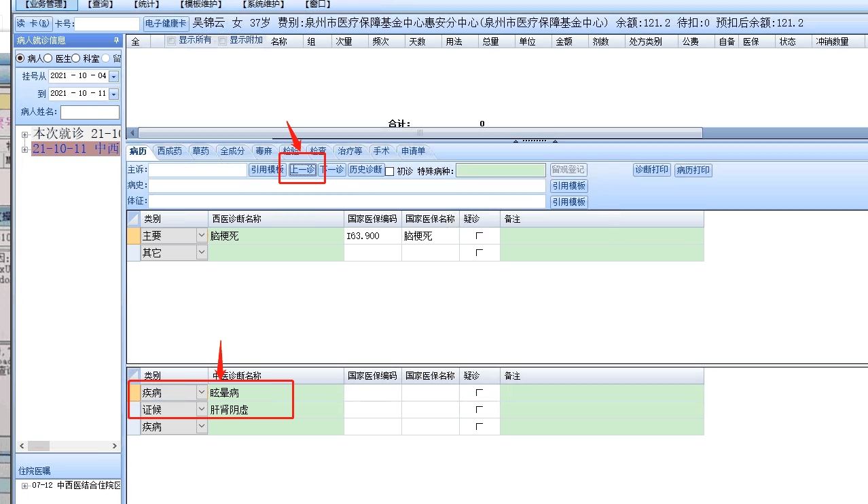Switch to the 治疗等 tab
Screen dimensions: 868x504
[x=350, y=151]
